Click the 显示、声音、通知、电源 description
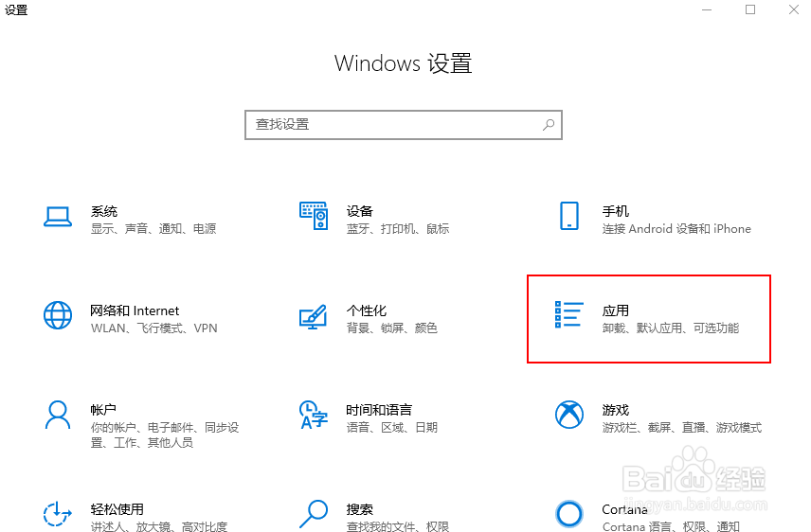The height and width of the screenshot is (532, 811). click(x=153, y=228)
